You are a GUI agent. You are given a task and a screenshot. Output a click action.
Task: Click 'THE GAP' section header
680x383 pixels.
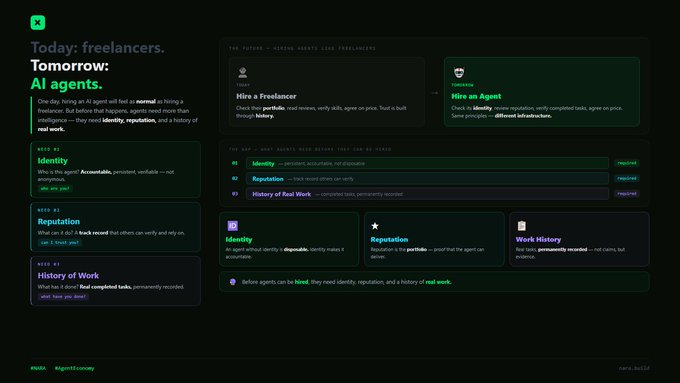click(x=310, y=149)
